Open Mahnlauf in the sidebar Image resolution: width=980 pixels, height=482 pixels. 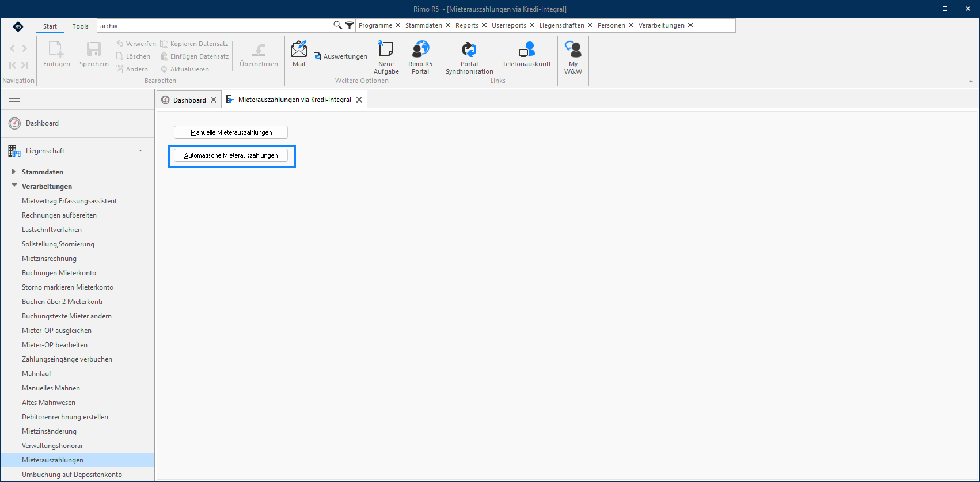[36, 373]
